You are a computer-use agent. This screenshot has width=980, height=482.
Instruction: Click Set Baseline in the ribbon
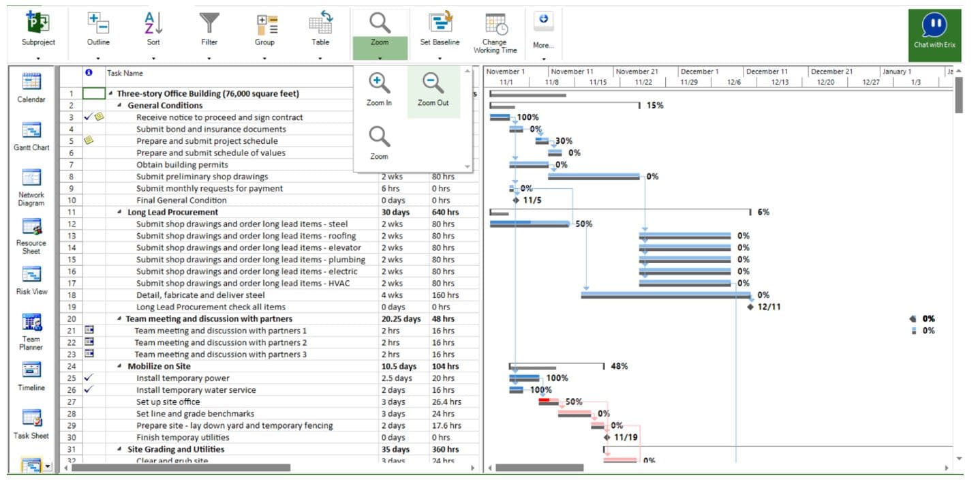[440, 27]
